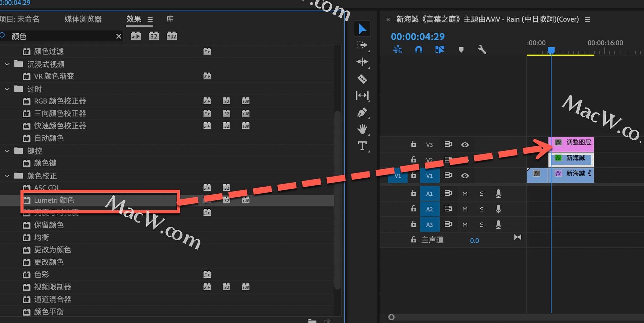644x323 pixels.
Task: Add a marker in the timeline
Action: point(461,50)
